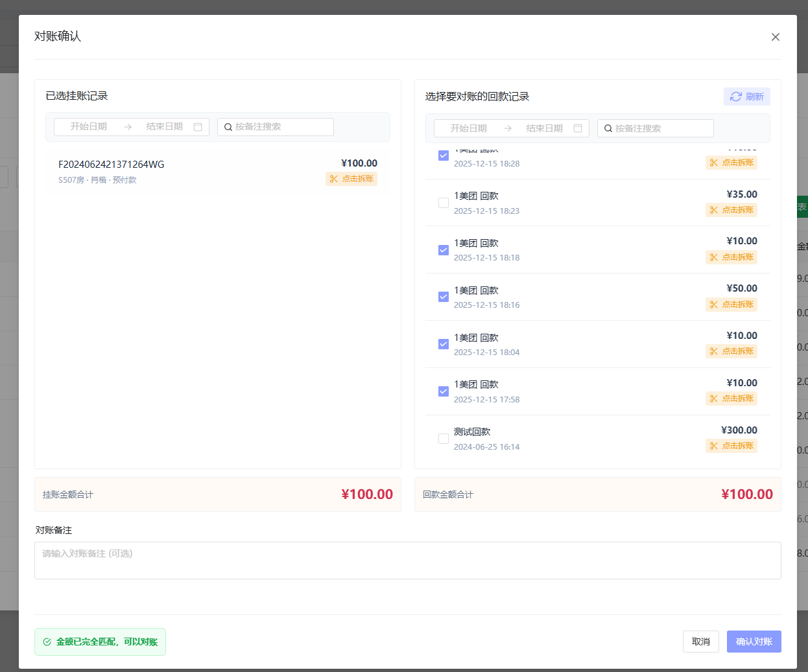Close the 对账确认 dialog with X

[x=775, y=37]
